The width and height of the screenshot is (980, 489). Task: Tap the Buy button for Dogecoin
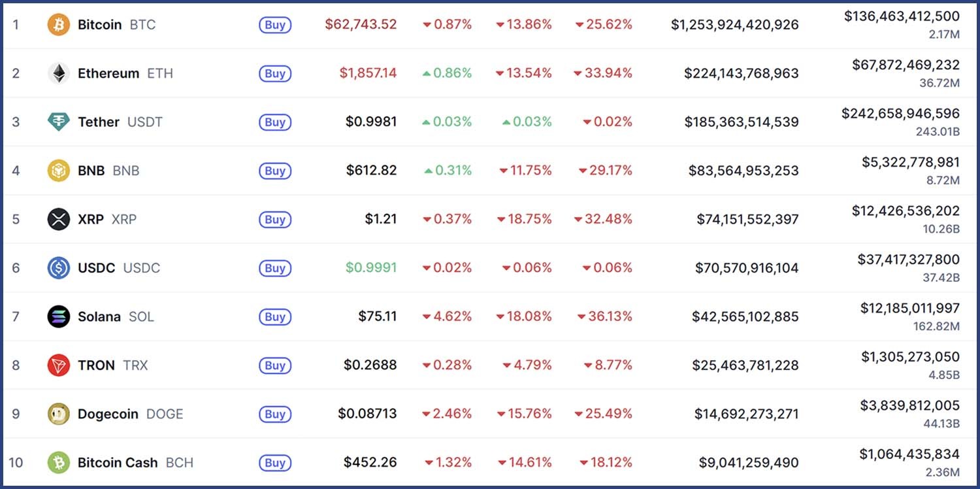[x=275, y=414]
